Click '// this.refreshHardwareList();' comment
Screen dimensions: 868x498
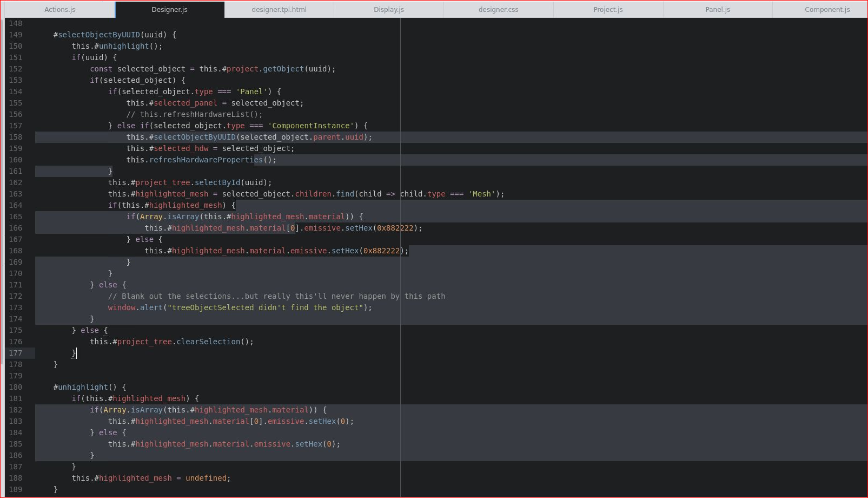pos(194,114)
